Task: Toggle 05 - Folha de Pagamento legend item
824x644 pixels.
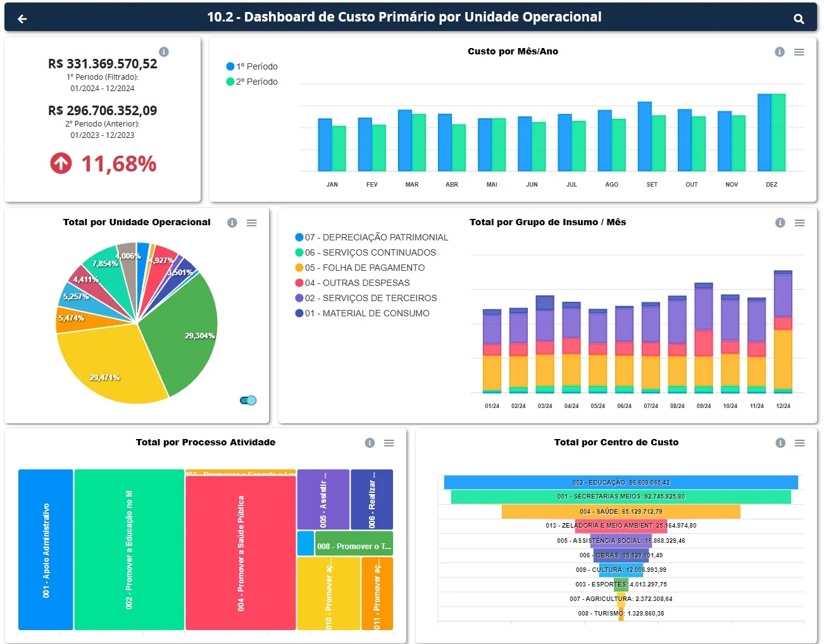Action: click(x=359, y=268)
